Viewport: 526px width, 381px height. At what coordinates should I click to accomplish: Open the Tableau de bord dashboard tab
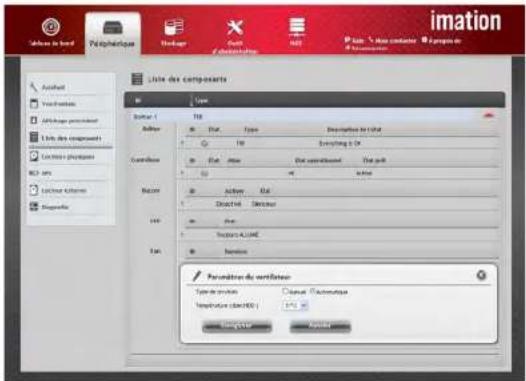coord(51,32)
